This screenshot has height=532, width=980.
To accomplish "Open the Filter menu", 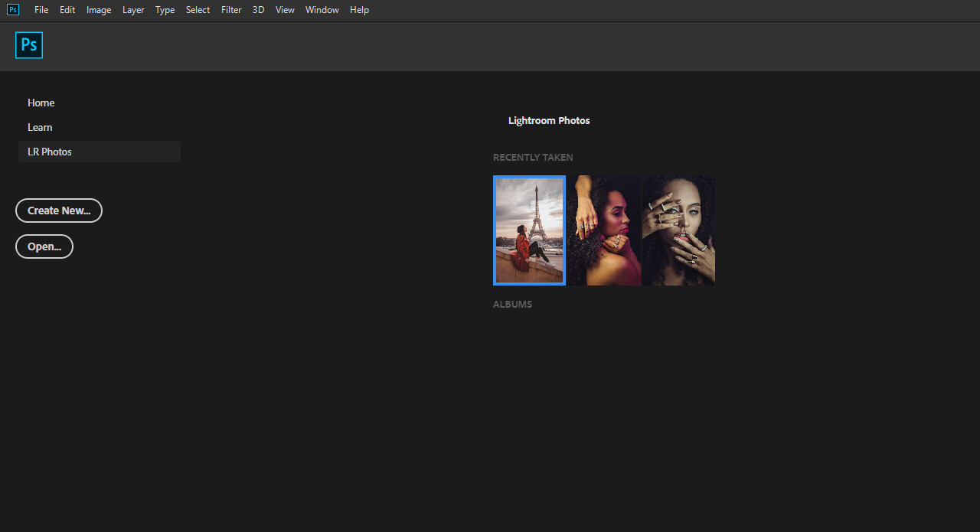I will pos(231,10).
